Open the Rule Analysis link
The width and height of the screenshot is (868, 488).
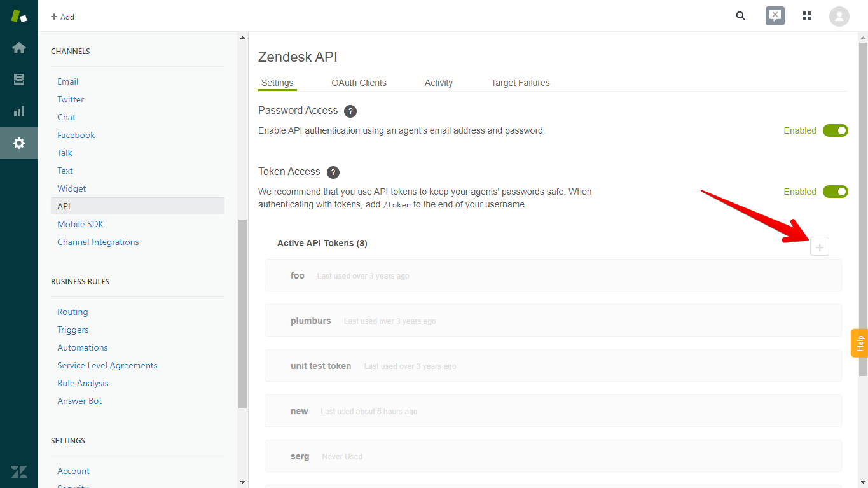click(x=83, y=383)
